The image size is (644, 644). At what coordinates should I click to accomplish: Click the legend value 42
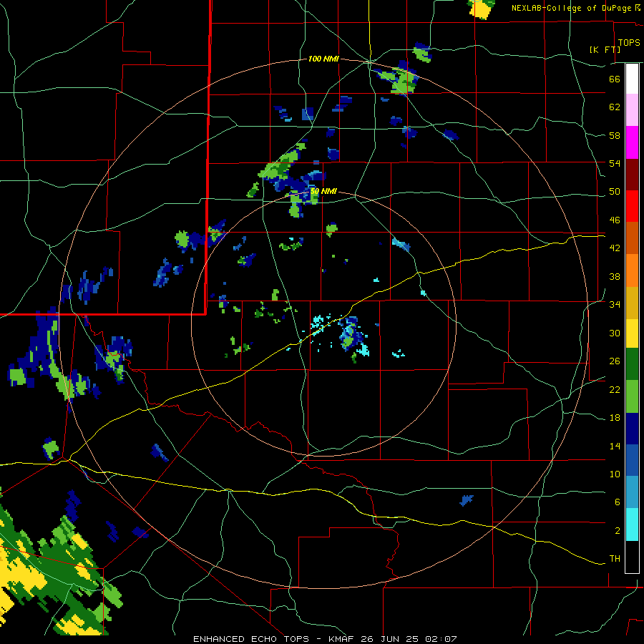615,248
